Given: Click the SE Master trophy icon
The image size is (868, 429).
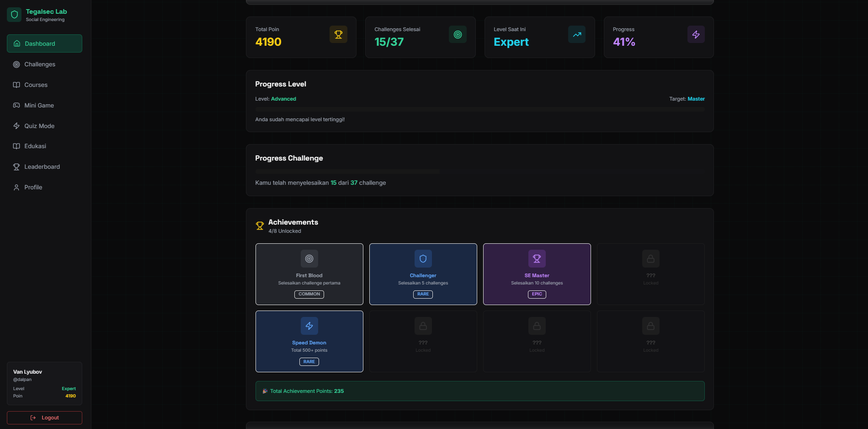Looking at the screenshot, I should click(x=537, y=259).
